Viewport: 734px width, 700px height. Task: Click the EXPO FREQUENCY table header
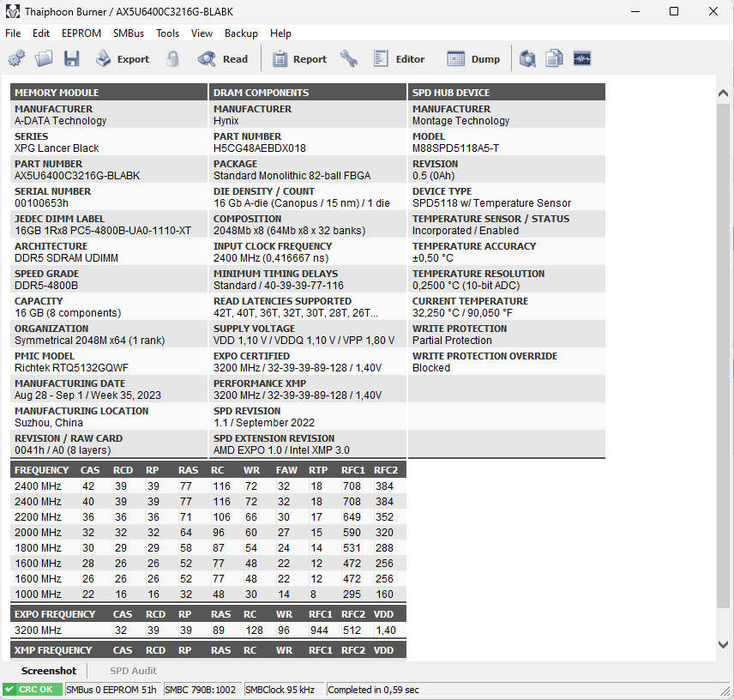(208, 614)
